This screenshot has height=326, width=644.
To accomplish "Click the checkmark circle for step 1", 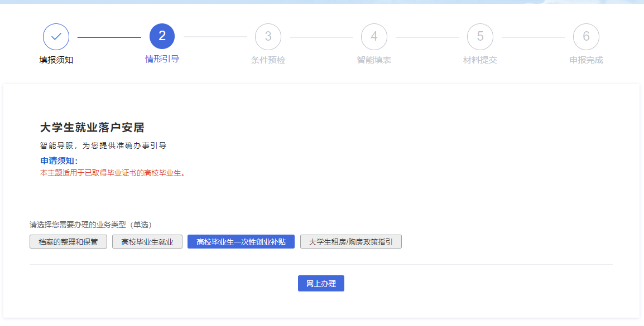I will coord(56,37).
